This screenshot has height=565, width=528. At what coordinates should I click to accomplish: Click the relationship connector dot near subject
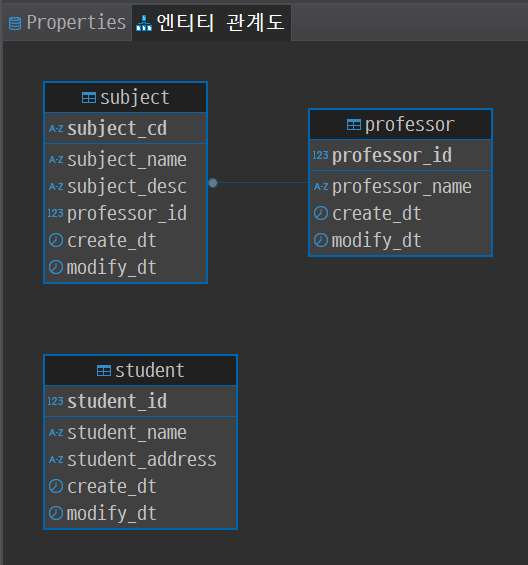click(x=213, y=183)
